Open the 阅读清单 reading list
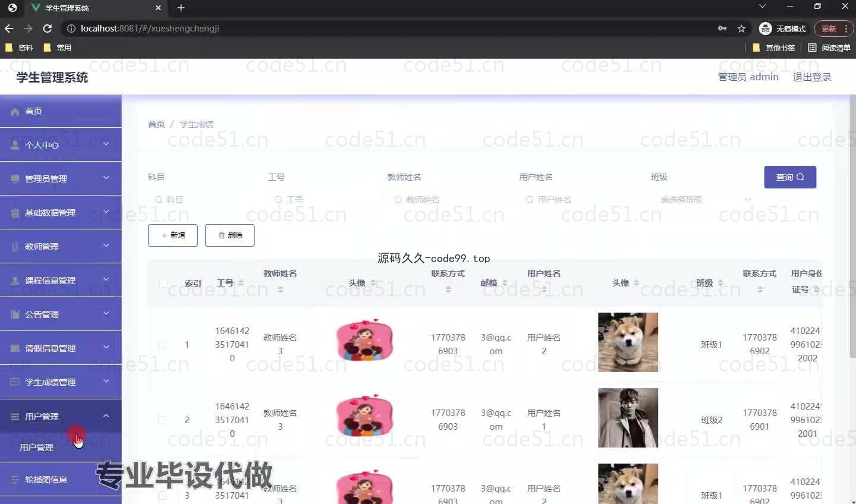 [x=829, y=48]
